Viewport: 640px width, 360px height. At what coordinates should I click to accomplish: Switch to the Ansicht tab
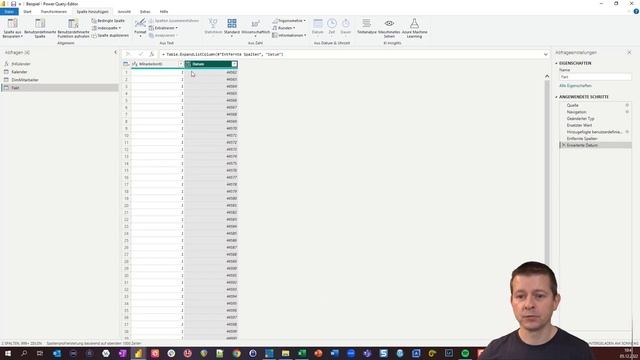pyautogui.click(x=124, y=12)
